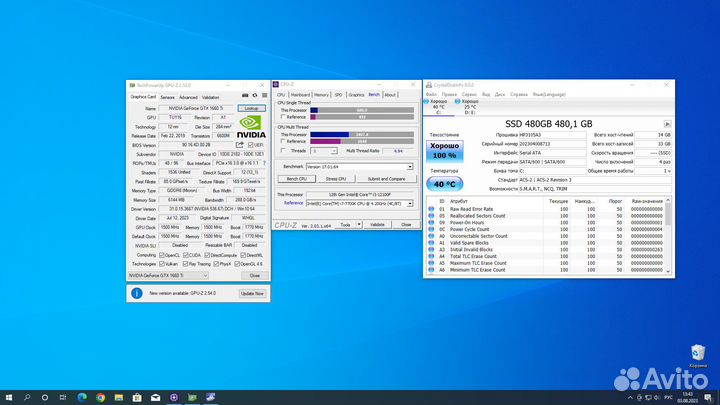
Task: Click the SMART attribute list scrollbar
Action: (668, 235)
